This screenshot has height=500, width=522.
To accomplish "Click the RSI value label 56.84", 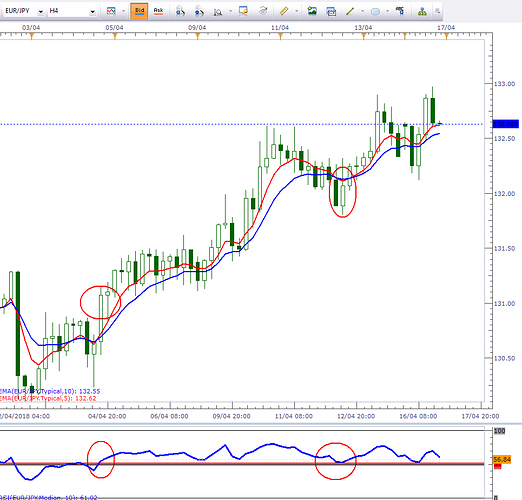I will [x=502, y=460].
